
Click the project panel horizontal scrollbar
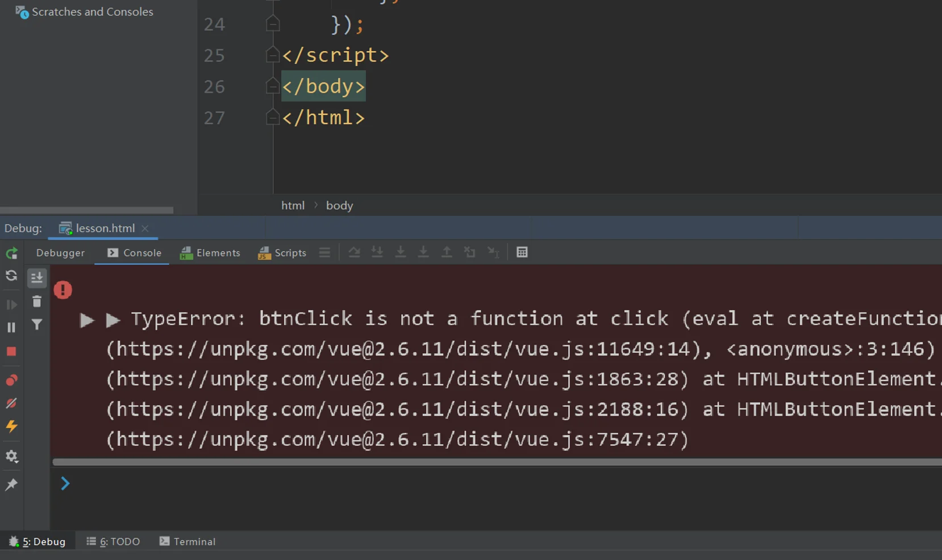pos(86,210)
